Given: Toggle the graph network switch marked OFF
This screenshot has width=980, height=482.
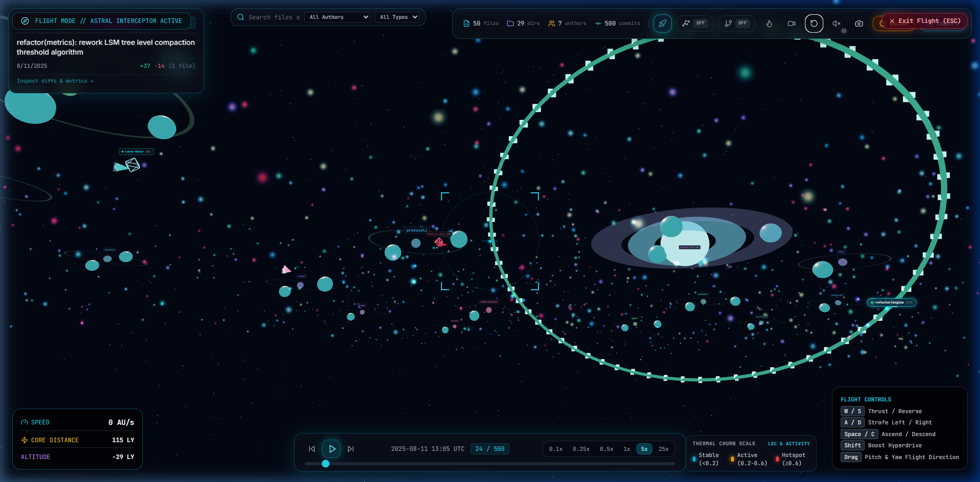Looking at the screenshot, I should (694, 23).
